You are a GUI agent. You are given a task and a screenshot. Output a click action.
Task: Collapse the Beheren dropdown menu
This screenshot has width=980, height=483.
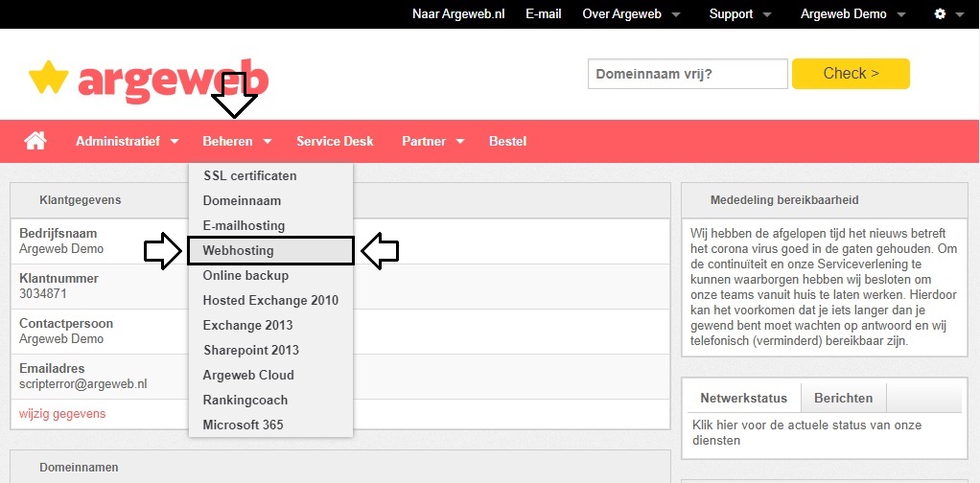tap(237, 141)
